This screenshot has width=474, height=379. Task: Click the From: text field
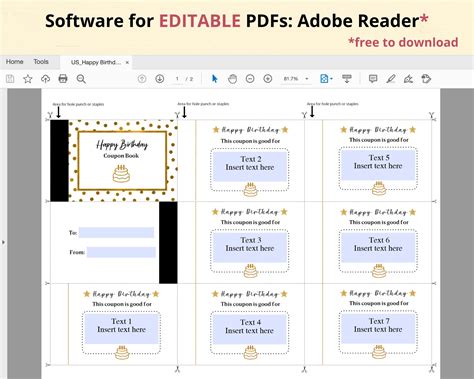(x=121, y=252)
